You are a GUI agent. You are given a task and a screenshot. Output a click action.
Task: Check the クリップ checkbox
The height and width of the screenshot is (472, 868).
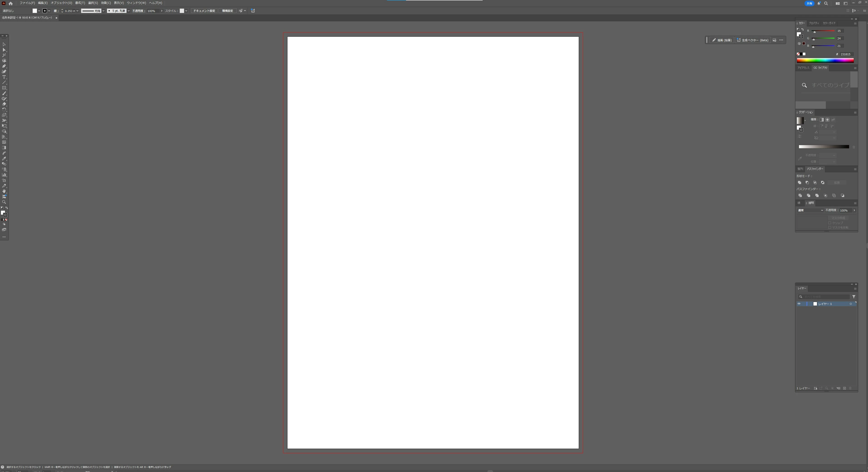tap(830, 223)
